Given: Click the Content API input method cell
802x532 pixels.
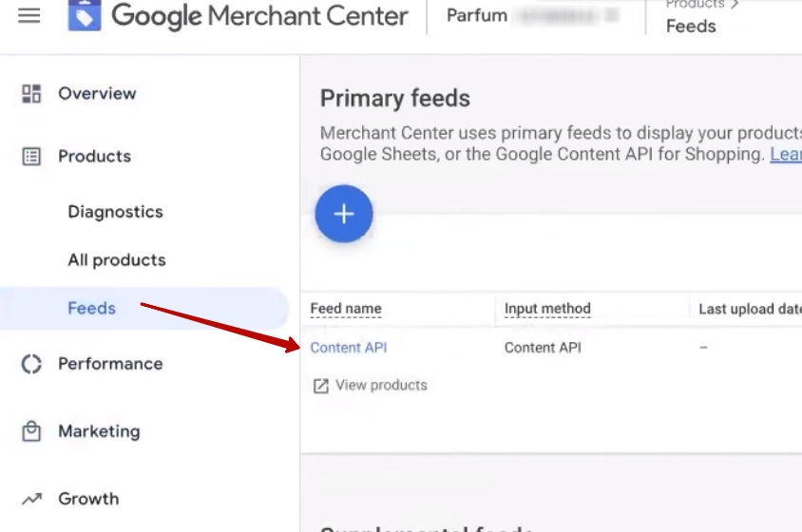Looking at the screenshot, I should (543, 348).
